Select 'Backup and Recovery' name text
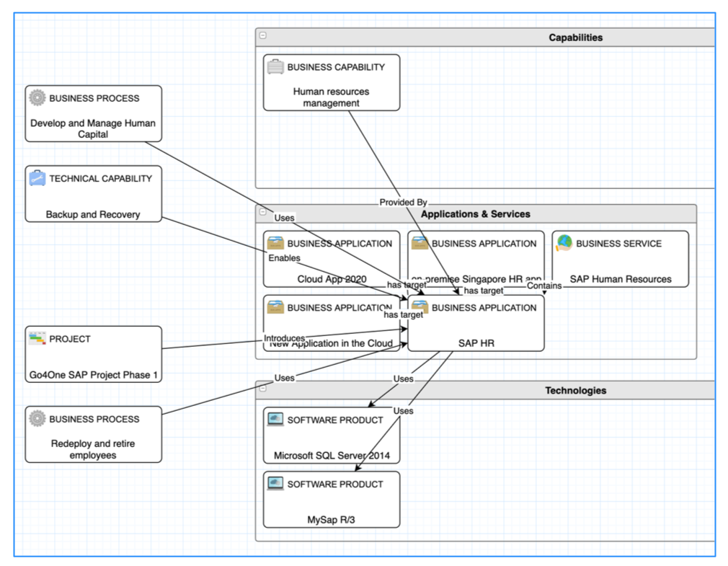 (x=93, y=215)
